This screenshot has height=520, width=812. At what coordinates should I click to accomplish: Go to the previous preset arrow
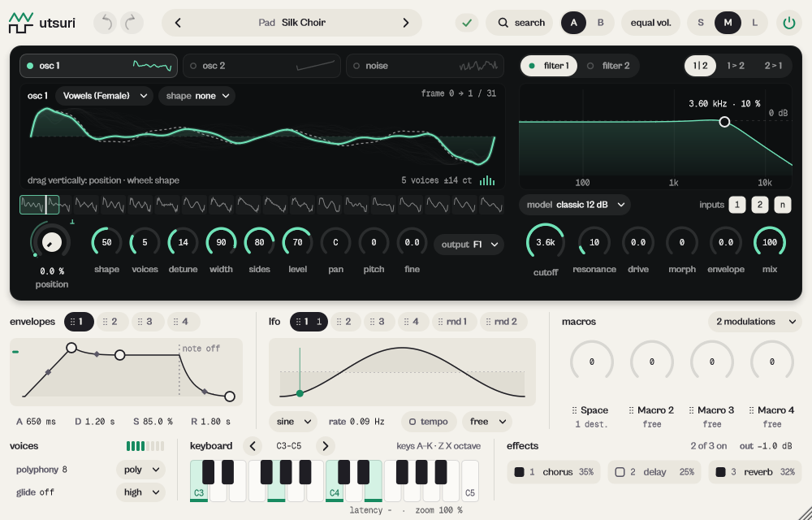(178, 23)
